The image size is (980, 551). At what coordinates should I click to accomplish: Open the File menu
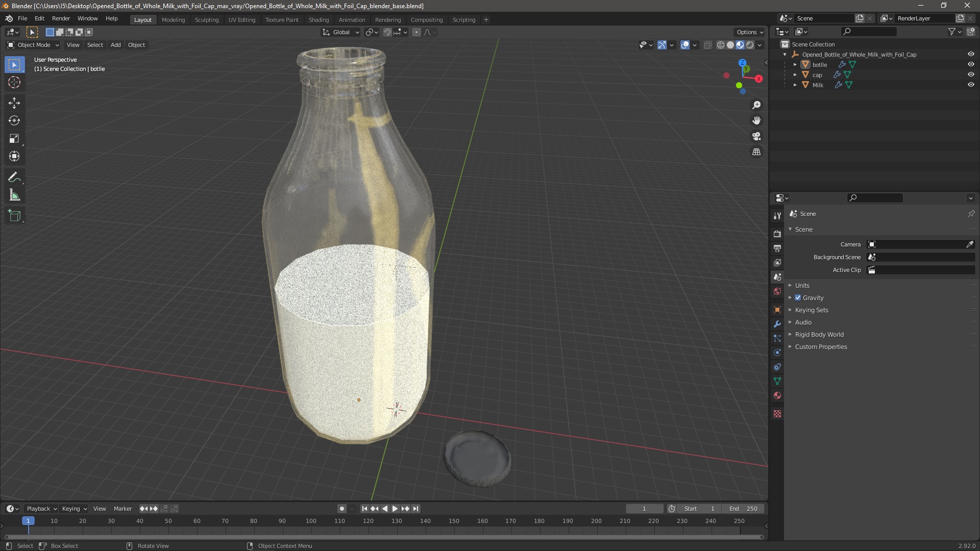(22, 18)
